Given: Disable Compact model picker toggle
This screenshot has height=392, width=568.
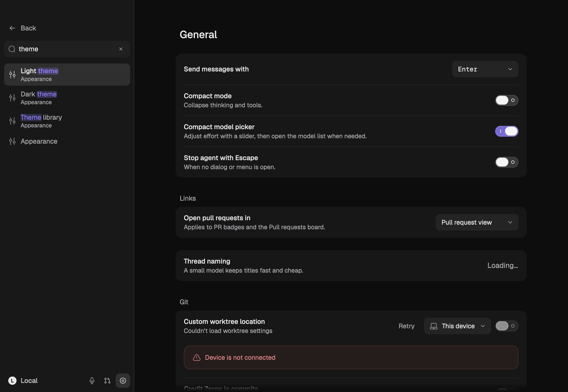Looking at the screenshot, I should 507,131.
